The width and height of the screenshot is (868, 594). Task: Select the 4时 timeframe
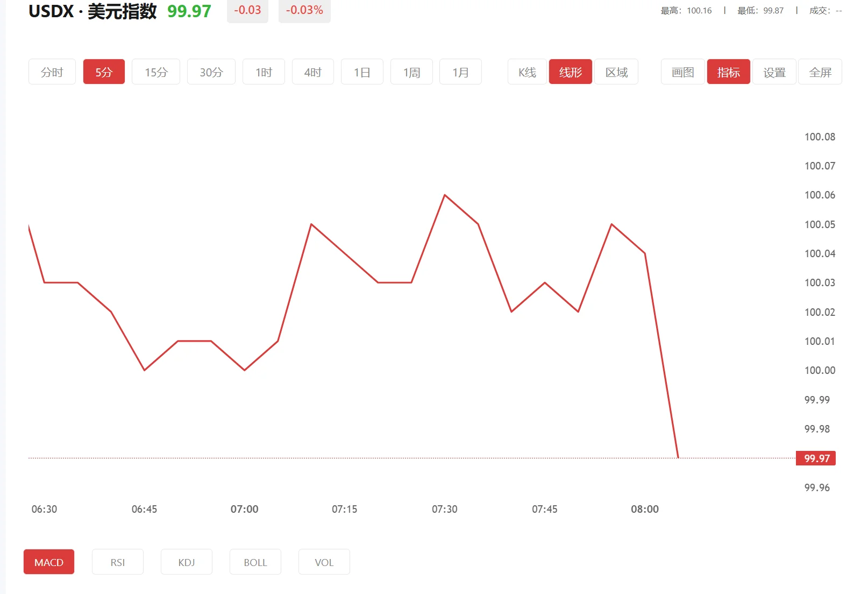(313, 72)
